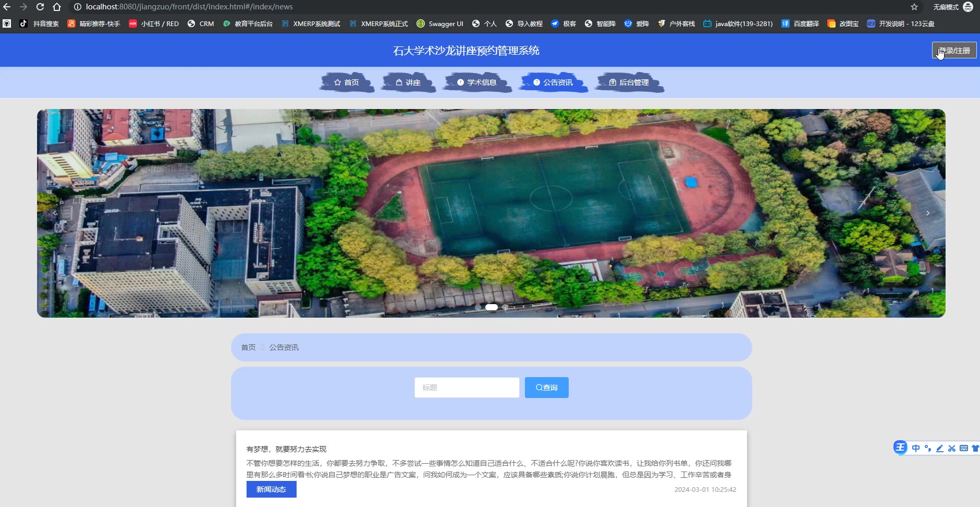Click the input method 王 logo icon
Image resolution: width=980 pixels, height=507 pixels.
point(900,448)
